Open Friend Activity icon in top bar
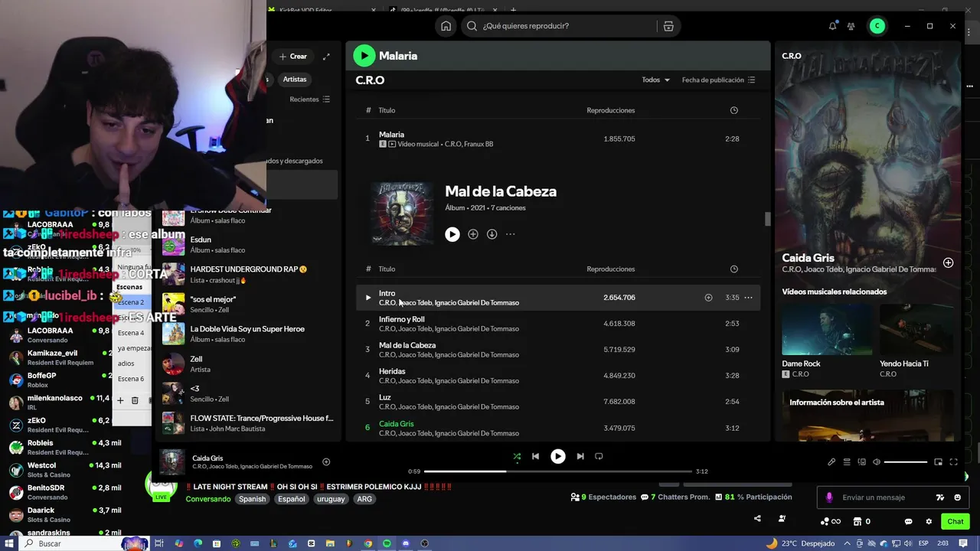The width and height of the screenshot is (980, 551). coord(851,26)
